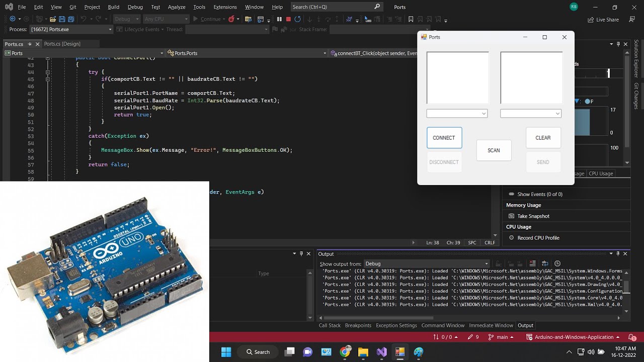Open Windows Start menu

click(x=226, y=351)
